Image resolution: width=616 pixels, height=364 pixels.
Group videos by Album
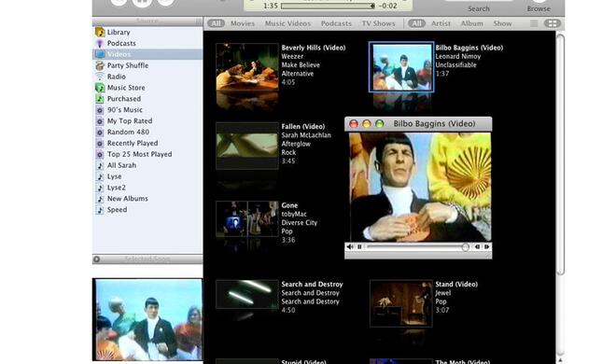point(472,23)
